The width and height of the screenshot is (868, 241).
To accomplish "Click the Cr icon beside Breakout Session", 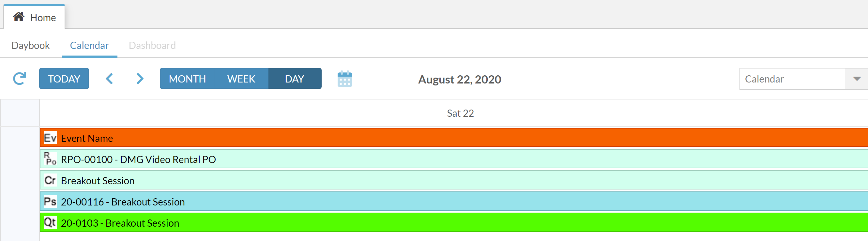I will click(50, 180).
